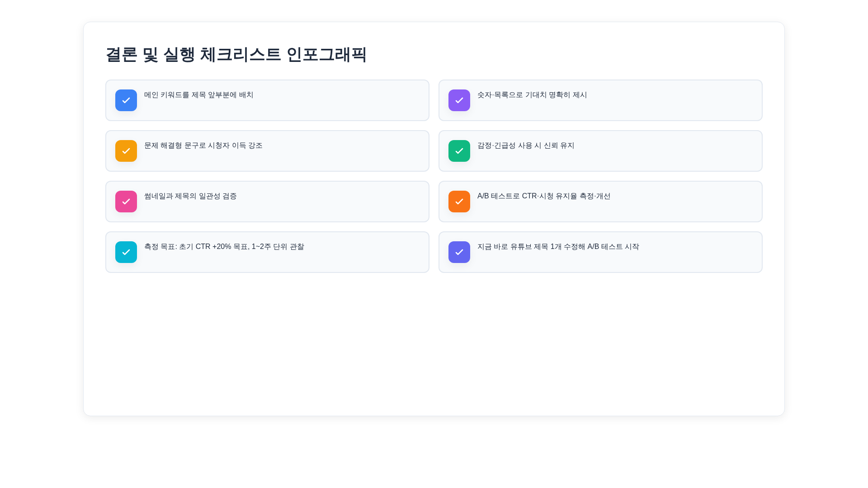Click the cyan check icon on 측정 목표 card
The height and width of the screenshot is (488, 868).
126,252
